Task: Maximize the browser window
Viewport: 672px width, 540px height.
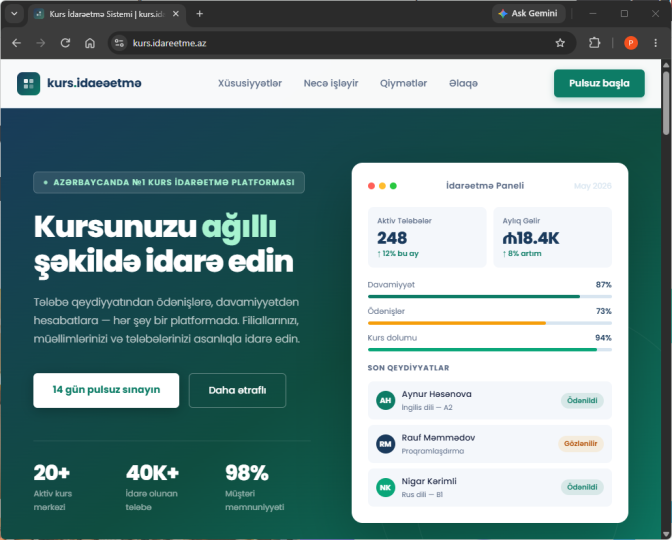Action: (x=624, y=14)
